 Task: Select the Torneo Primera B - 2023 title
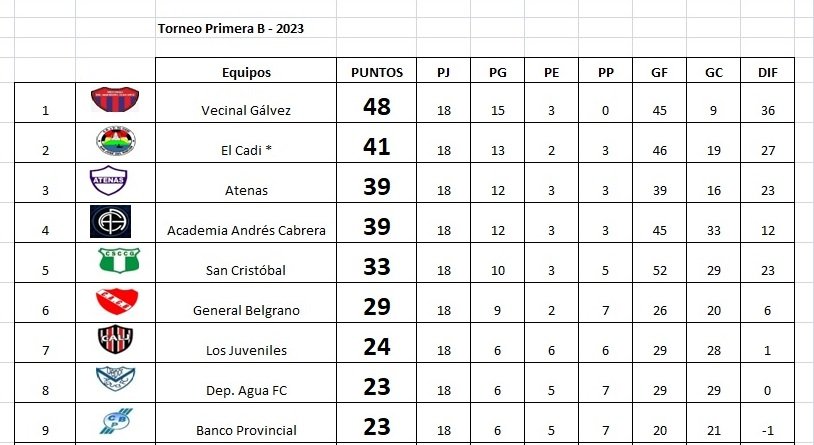point(231,29)
